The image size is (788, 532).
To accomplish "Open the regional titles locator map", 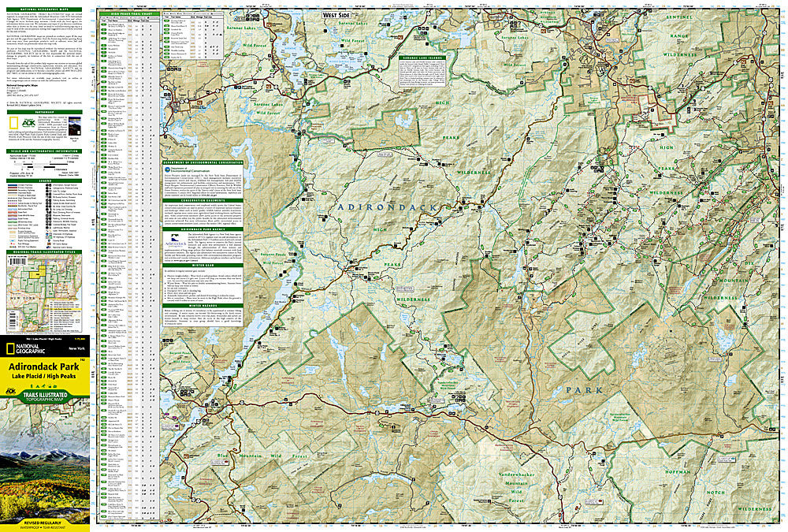I will pos(44,294).
